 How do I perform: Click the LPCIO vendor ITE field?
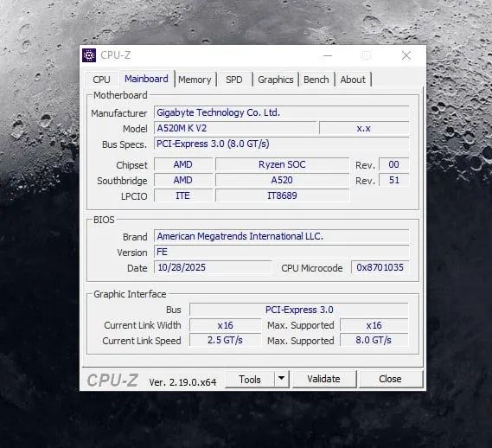183,195
